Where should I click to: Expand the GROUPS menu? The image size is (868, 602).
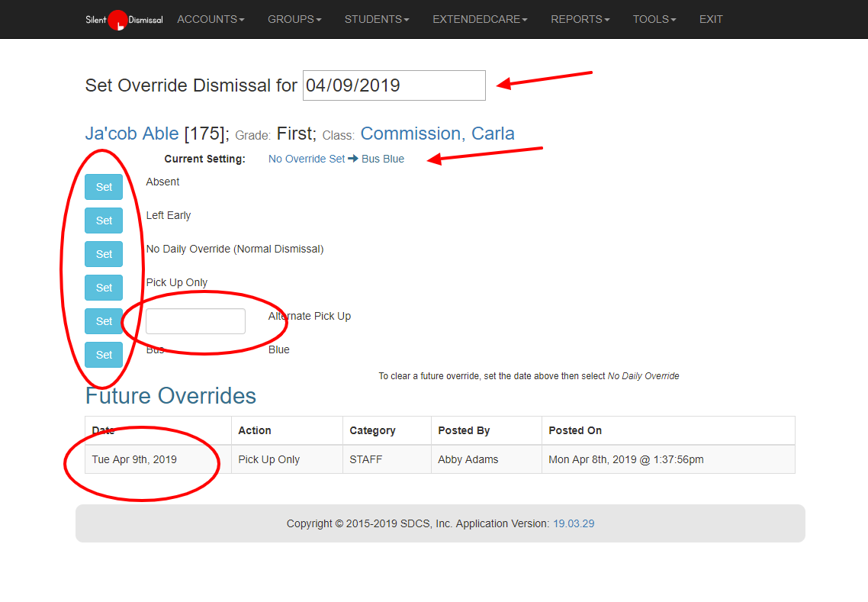click(x=294, y=19)
